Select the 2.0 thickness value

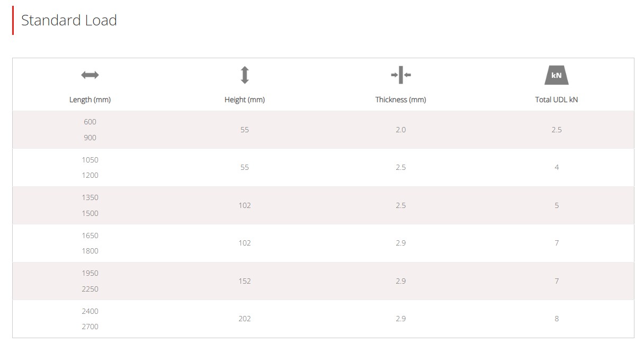(401, 130)
